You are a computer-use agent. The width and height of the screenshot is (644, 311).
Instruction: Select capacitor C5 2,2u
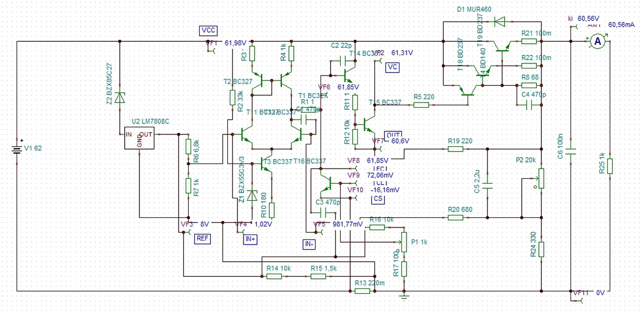pos(488,186)
